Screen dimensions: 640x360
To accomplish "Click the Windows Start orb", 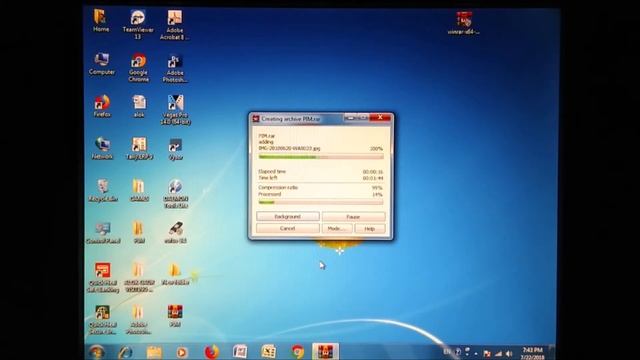I will 97,352.
